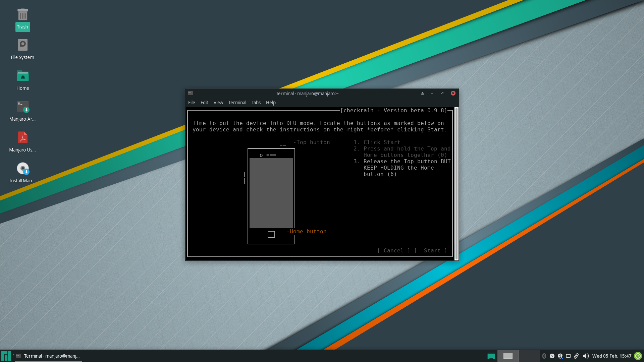Open the Tabs menu in Terminal
The height and width of the screenshot is (362, 644).
[x=256, y=103]
